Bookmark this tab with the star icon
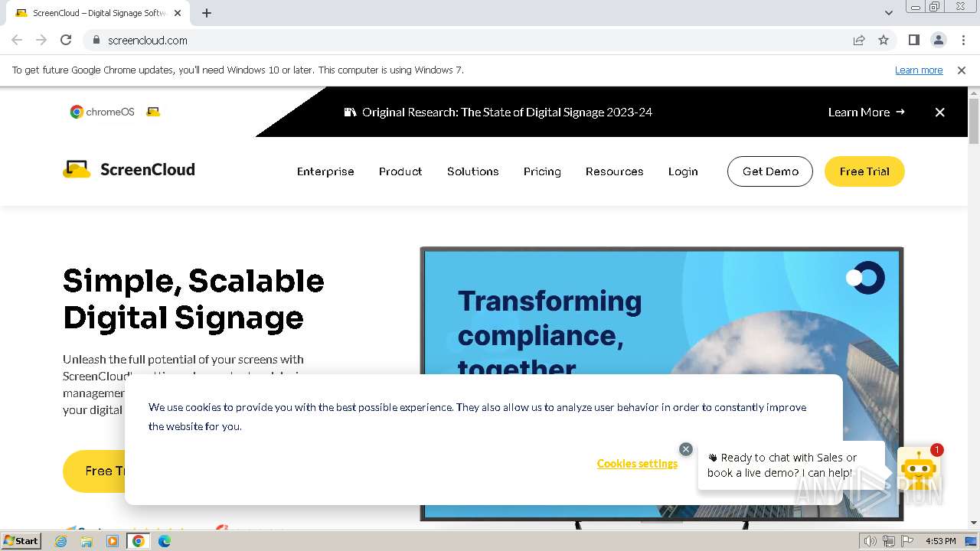The height and width of the screenshot is (551, 980). click(x=884, y=40)
